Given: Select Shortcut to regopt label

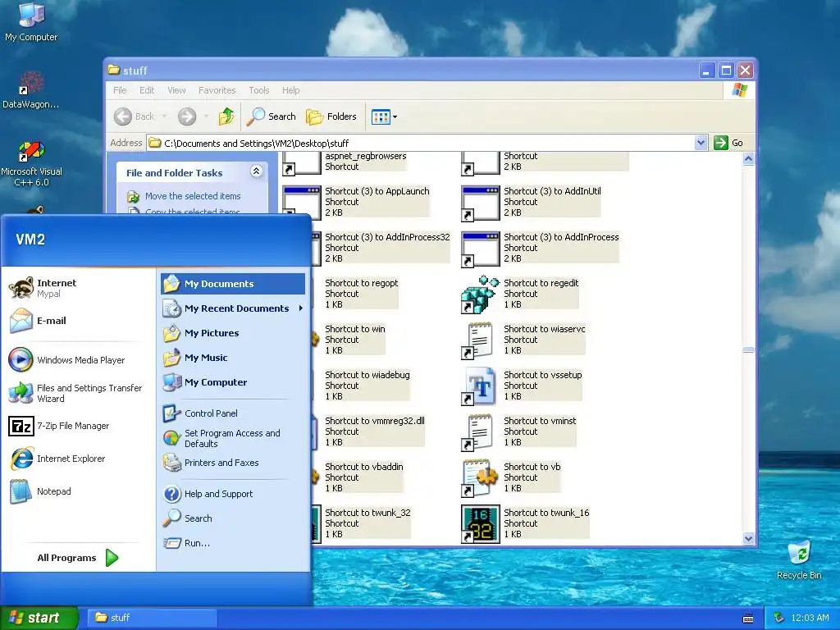Looking at the screenshot, I should [362, 283].
